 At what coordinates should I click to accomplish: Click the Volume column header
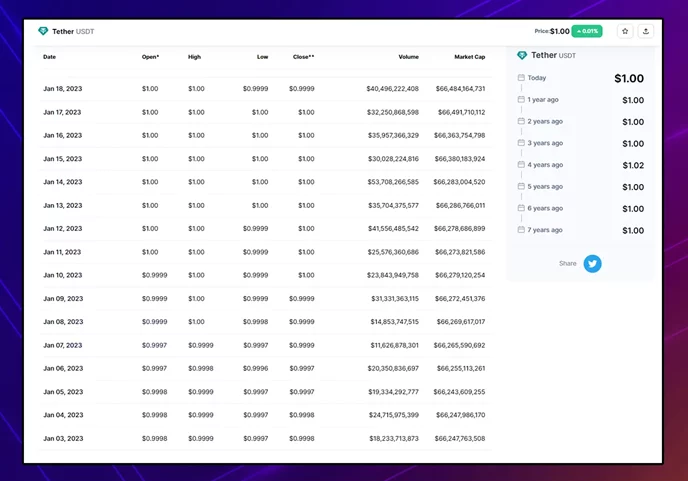pyautogui.click(x=408, y=57)
